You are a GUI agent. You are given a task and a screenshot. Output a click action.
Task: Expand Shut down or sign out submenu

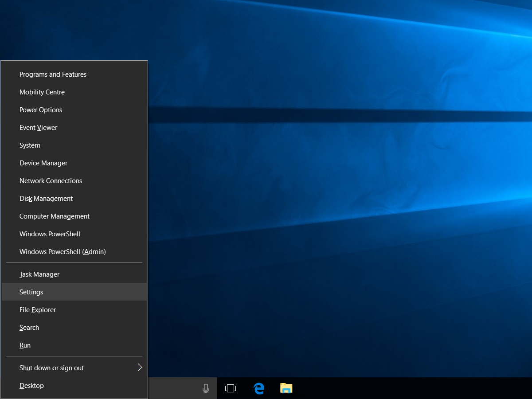(74, 368)
